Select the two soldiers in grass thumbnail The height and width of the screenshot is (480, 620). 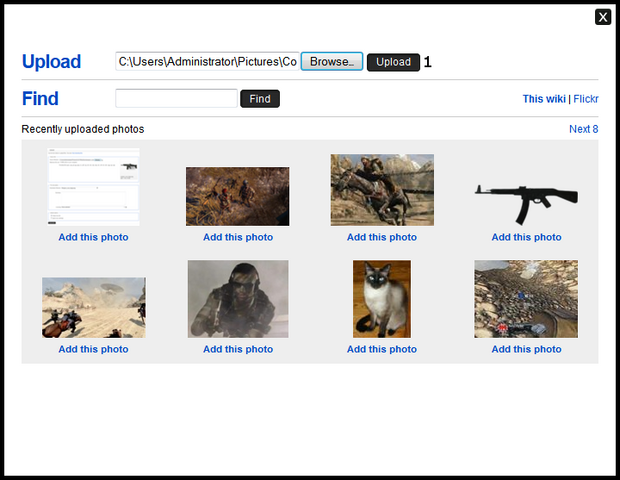click(238, 197)
